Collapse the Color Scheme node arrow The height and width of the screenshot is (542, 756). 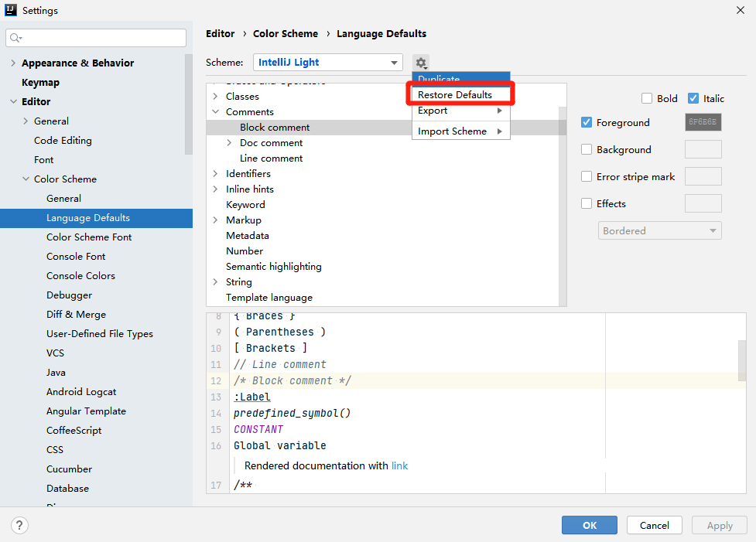coord(26,179)
